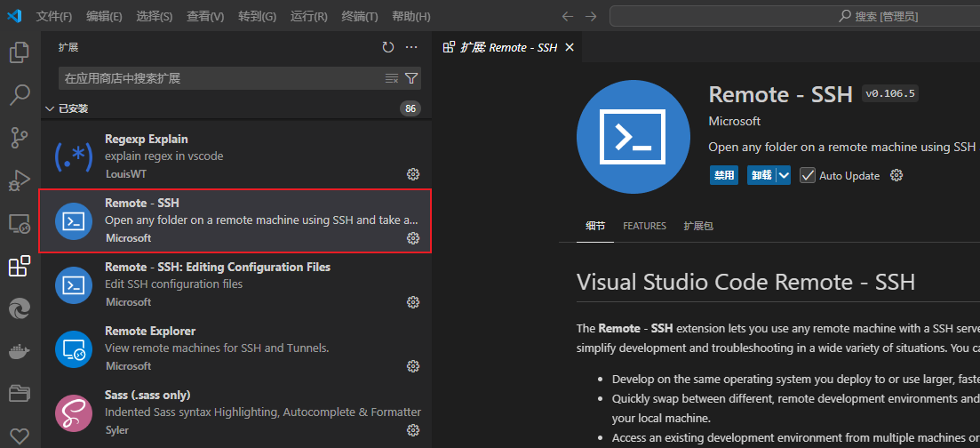Image resolution: width=980 pixels, height=448 pixels.
Task: Open gear for Remote - SSH: Editing Configuration Files
Action: point(413,302)
